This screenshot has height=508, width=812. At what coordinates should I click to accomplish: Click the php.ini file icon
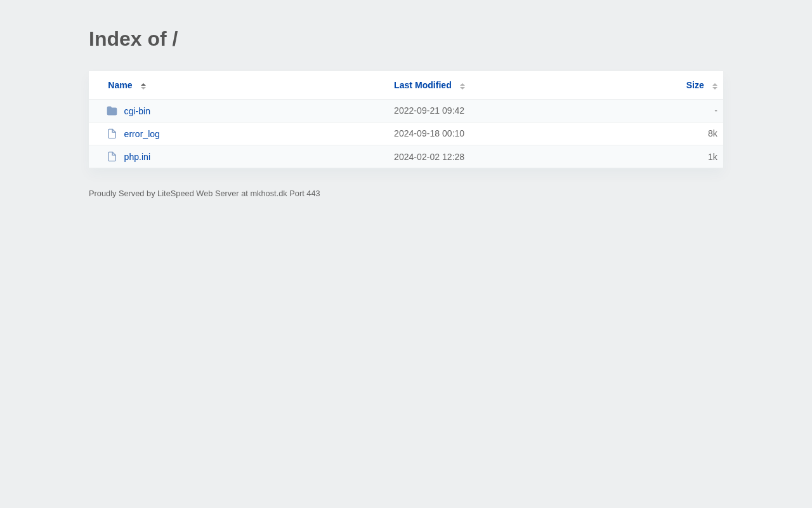click(x=112, y=157)
